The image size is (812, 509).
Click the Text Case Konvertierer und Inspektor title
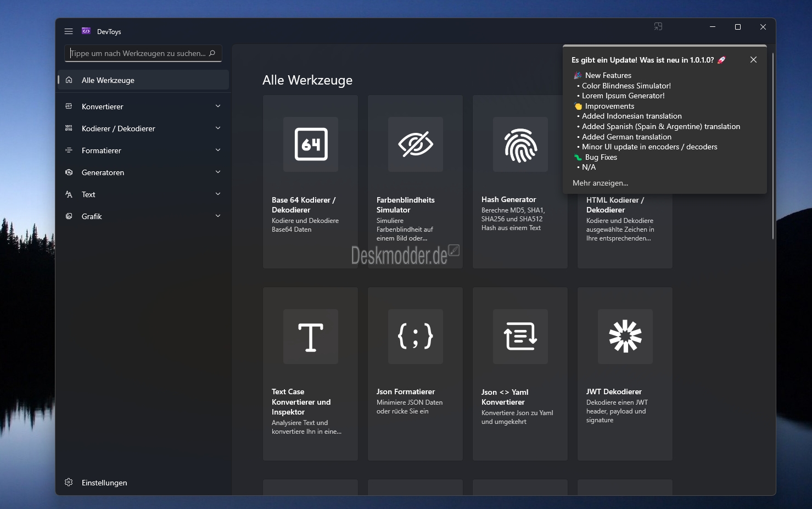(x=301, y=402)
